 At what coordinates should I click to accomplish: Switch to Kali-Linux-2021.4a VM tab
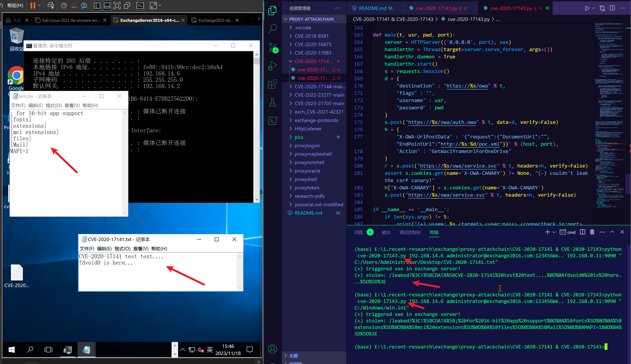[x=71, y=20]
